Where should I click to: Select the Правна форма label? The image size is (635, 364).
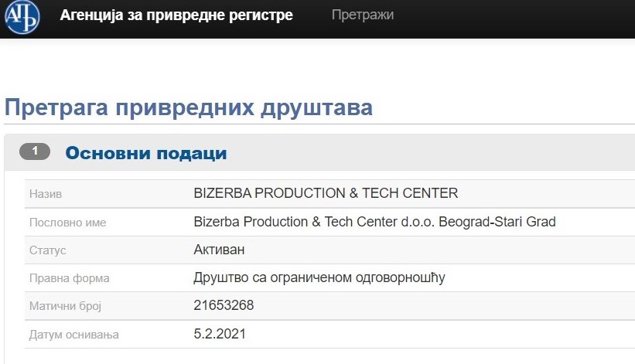70,278
